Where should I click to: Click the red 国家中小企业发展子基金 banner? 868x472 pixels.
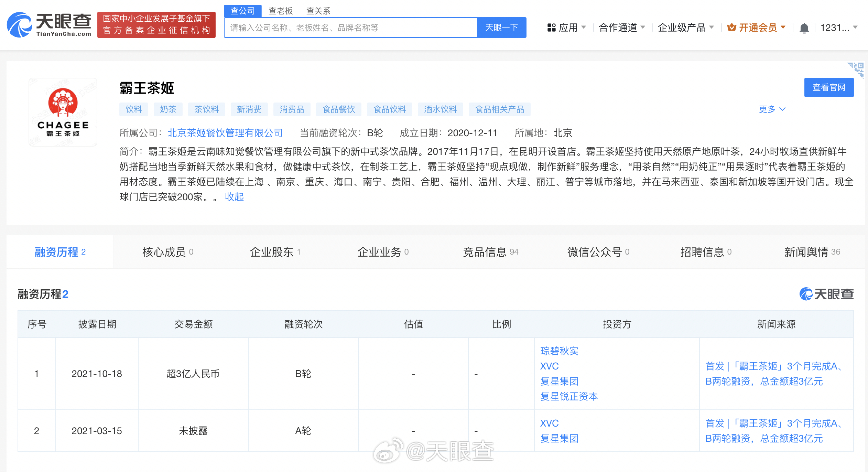[156, 25]
